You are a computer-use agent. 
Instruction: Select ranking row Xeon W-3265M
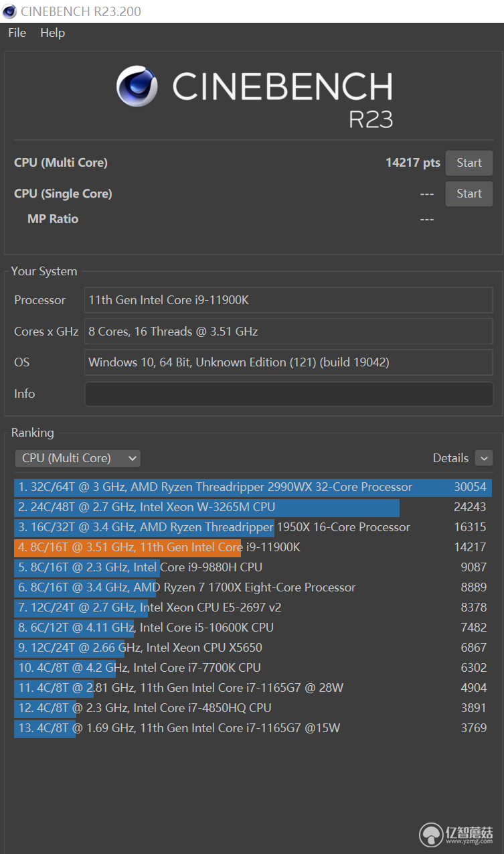click(x=253, y=507)
